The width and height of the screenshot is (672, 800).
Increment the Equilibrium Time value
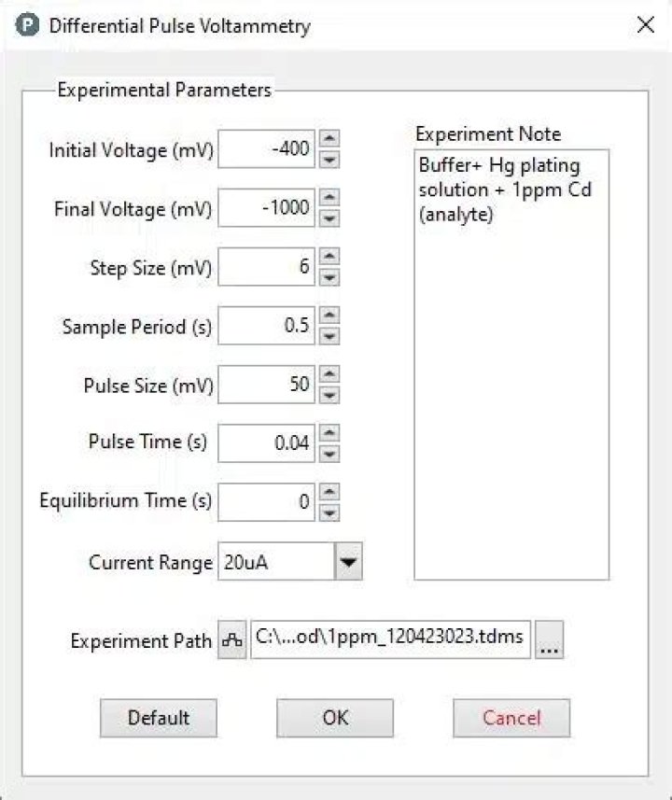(x=329, y=492)
